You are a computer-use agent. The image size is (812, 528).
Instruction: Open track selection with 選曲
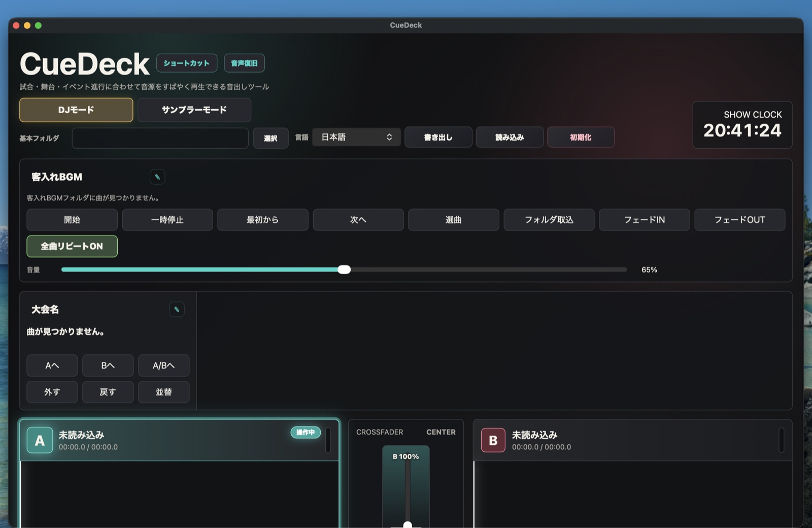[x=454, y=220]
